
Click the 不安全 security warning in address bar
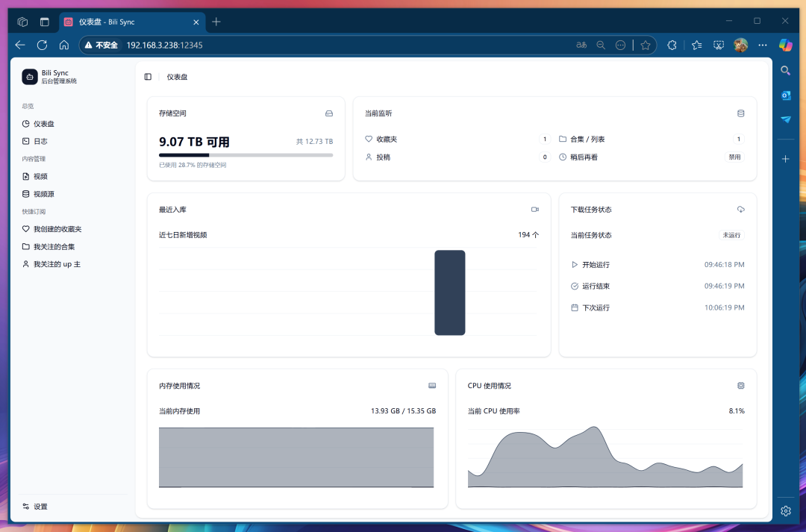101,46
